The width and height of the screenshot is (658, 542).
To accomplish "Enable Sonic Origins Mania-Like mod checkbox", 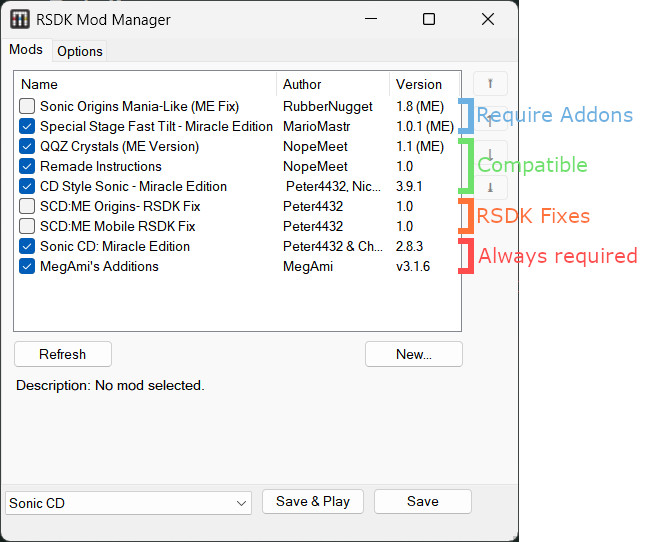I will 27,106.
